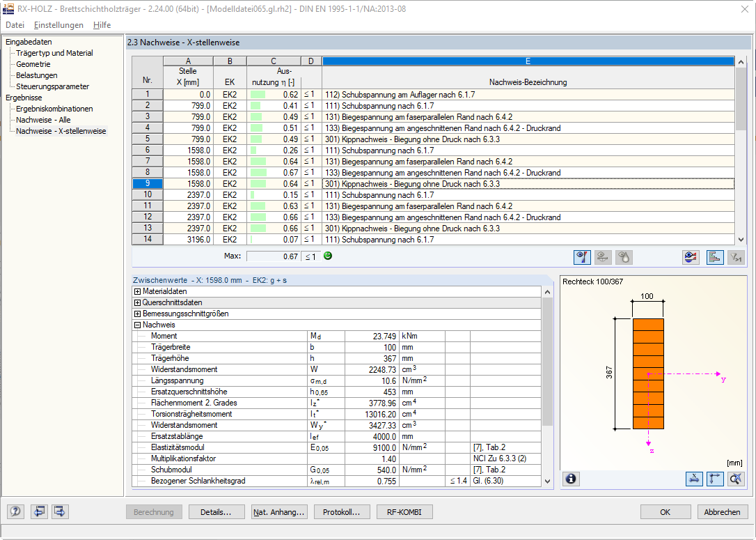
Task: Click the Details... button
Action: point(216,512)
